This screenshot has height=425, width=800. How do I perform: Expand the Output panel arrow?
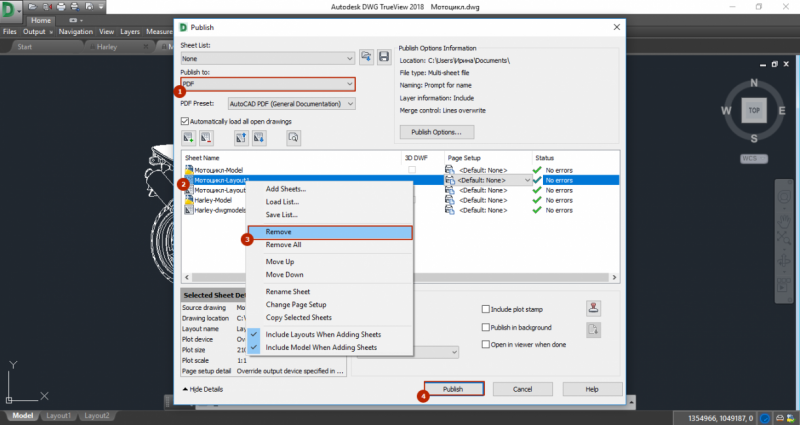(51, 32)
